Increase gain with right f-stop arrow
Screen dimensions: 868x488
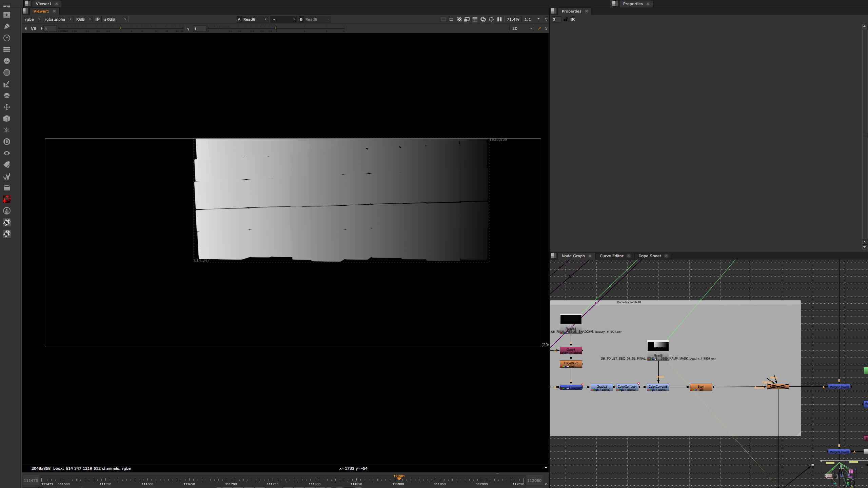click(41, 28)
